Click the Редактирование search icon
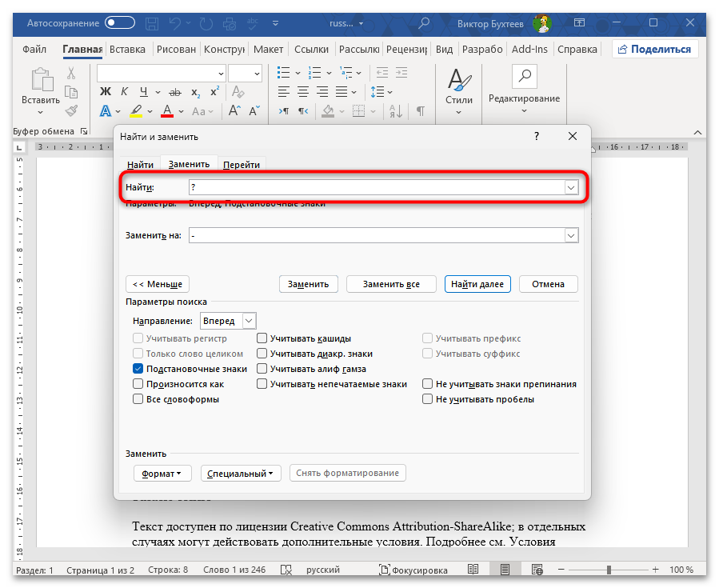719x588 pixels. click(x=524, y=77)
